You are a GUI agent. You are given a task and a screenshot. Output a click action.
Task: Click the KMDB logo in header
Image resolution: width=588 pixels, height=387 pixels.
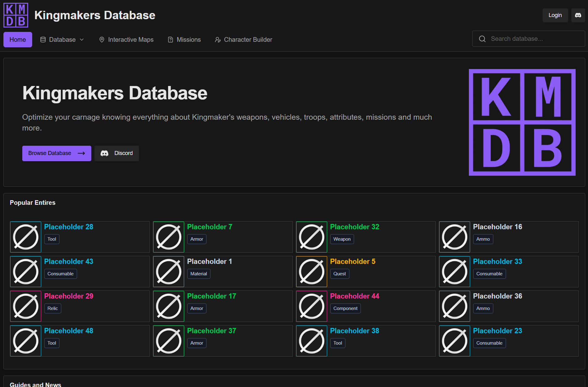[x=16, y=15]
